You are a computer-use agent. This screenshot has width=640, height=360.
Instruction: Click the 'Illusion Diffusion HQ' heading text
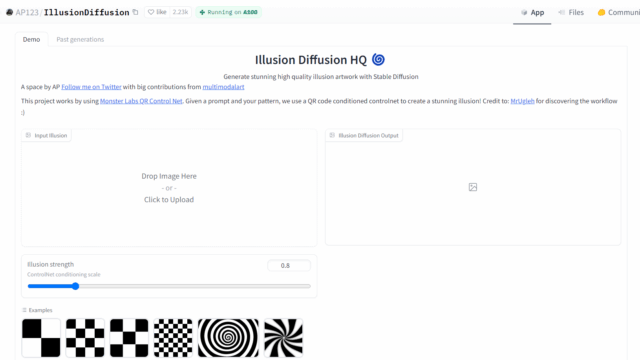pos(311,60)
